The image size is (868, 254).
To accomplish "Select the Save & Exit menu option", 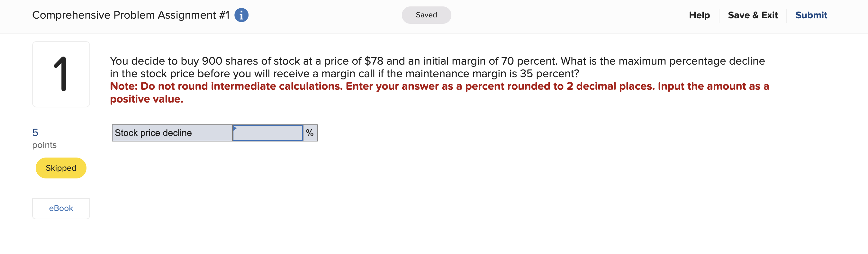I will click(753, 15).
